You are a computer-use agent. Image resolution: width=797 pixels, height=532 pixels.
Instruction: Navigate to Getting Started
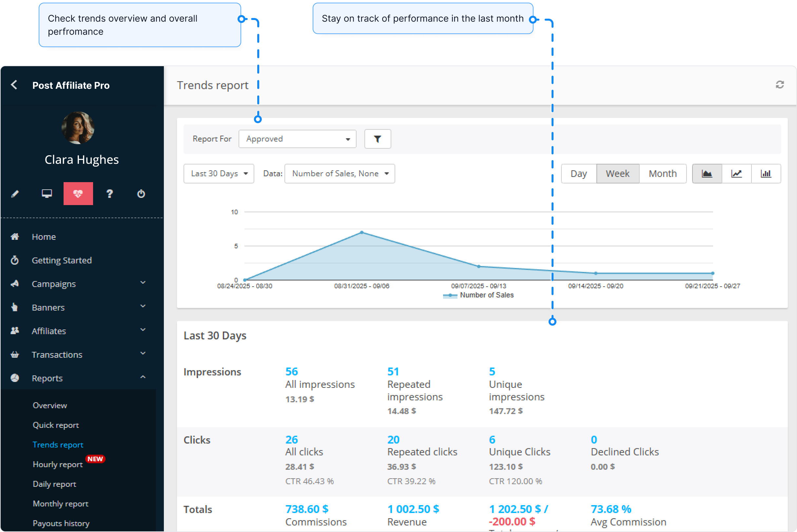pos(62,260)
